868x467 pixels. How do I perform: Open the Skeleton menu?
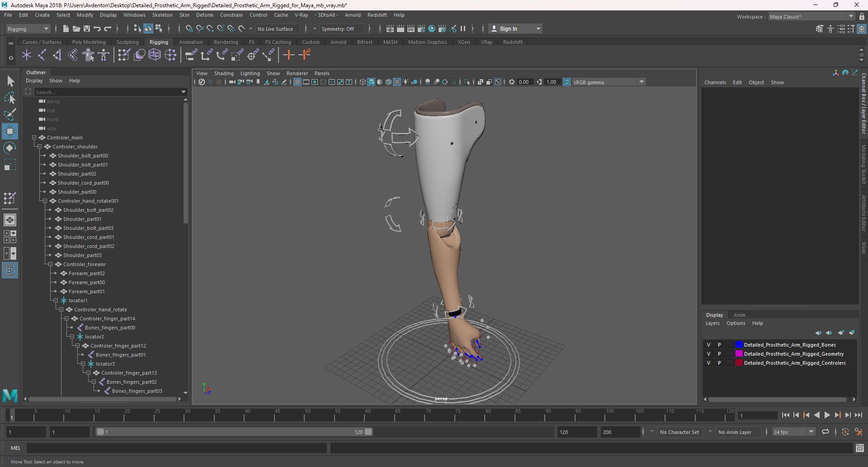point(162,15)
